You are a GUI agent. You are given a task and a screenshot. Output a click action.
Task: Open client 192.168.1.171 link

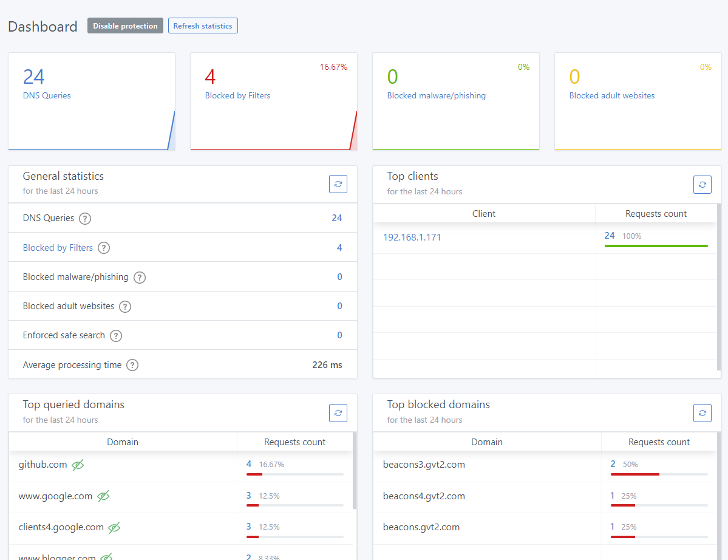coord(412,237)
